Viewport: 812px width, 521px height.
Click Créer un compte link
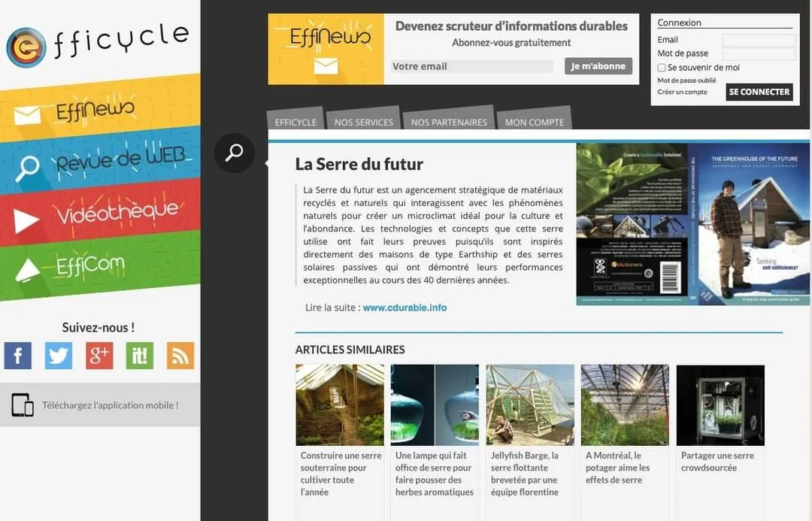click(682, 92)
